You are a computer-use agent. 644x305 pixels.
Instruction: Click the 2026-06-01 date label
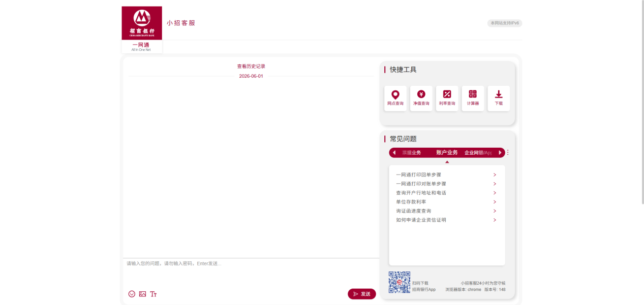click(x=251, y=76)
